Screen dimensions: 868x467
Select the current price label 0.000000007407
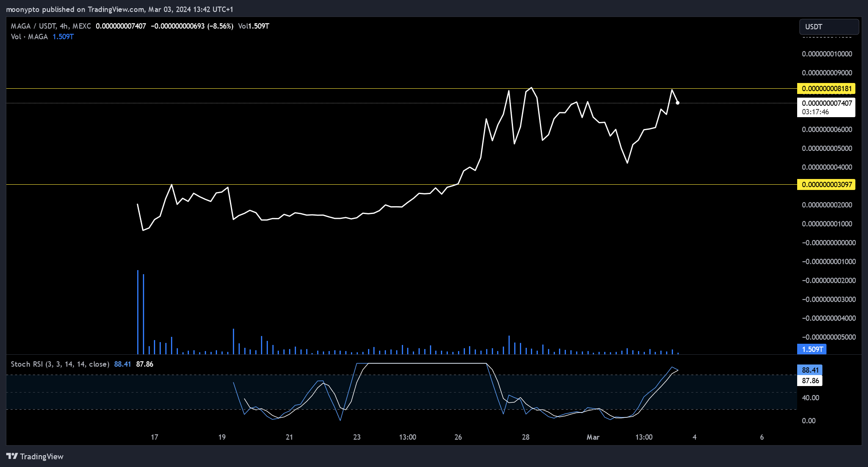pyautogui.click(x=827, y=103)
